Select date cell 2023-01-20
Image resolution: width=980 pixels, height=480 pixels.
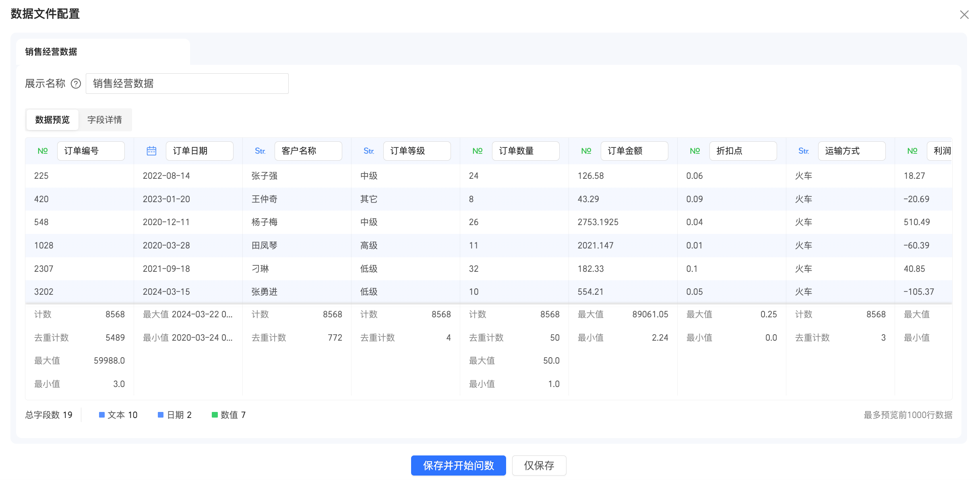coord(188,199)
